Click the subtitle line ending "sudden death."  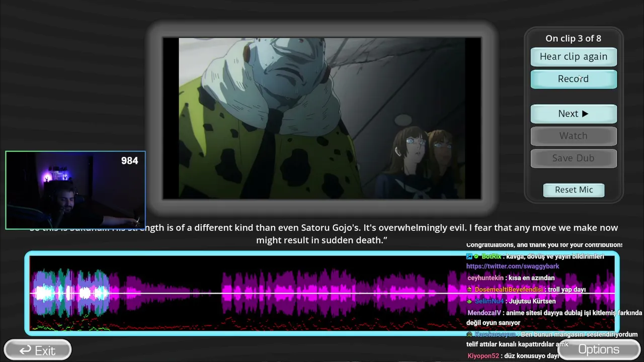322,240
